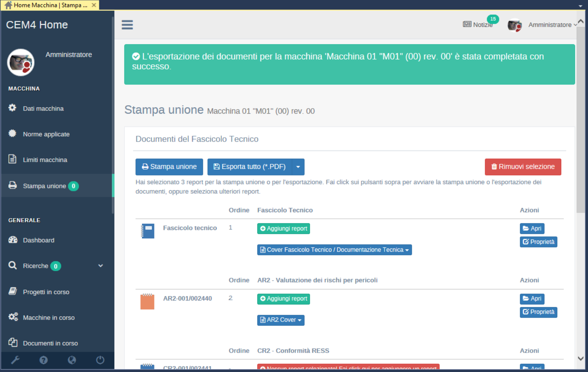Image resolution: width=588 pixels, height=372 pixels.
Task: Click the globe icon in sidebar footer
Action: [x=72, y=360]
